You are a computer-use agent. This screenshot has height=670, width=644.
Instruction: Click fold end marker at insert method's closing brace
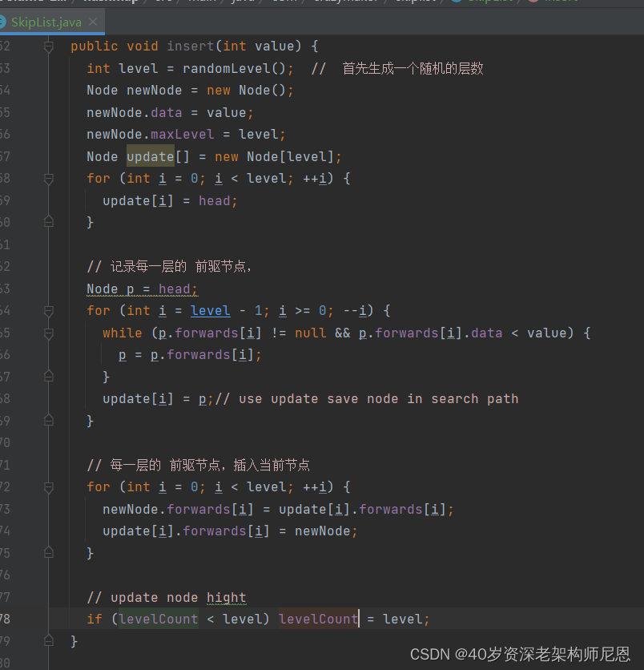pyautogui.click(x=49, y=641)
